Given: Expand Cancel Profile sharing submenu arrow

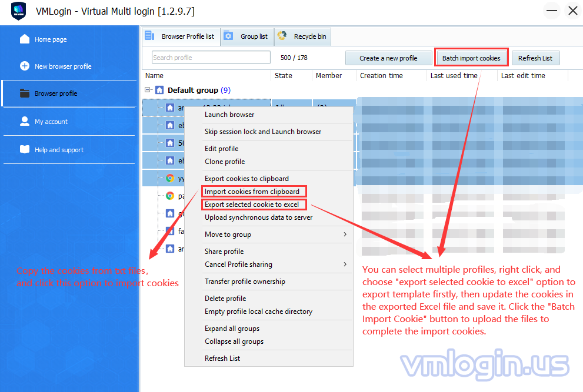Looking at the screenshot, I should coord(345,264).
